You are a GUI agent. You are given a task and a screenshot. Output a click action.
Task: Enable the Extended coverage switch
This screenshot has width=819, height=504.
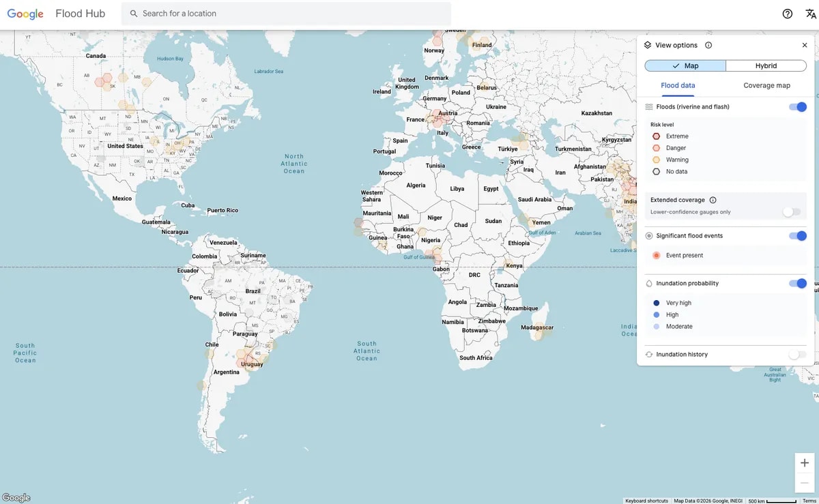[792, 212]
